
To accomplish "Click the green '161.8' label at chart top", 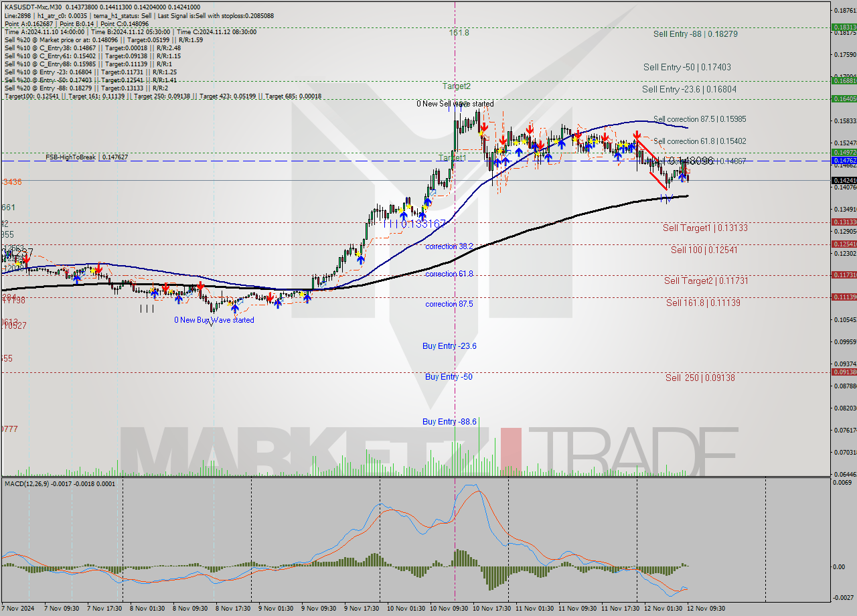I will [459, 32].
